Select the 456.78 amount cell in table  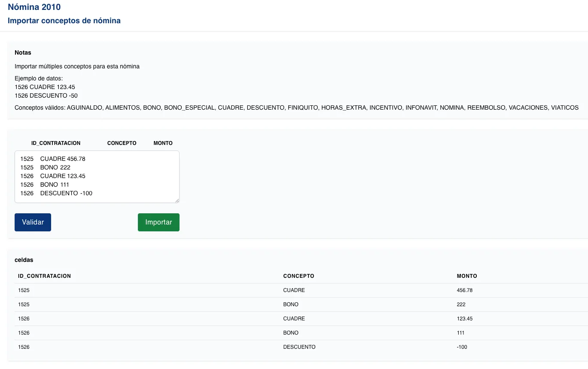[x=464, y=290]
